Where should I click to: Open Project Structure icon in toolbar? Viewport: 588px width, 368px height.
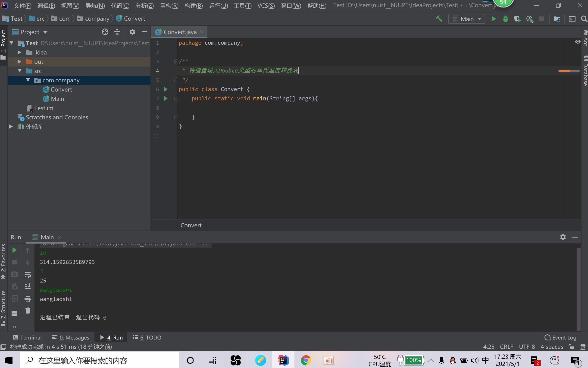point(557,19)
